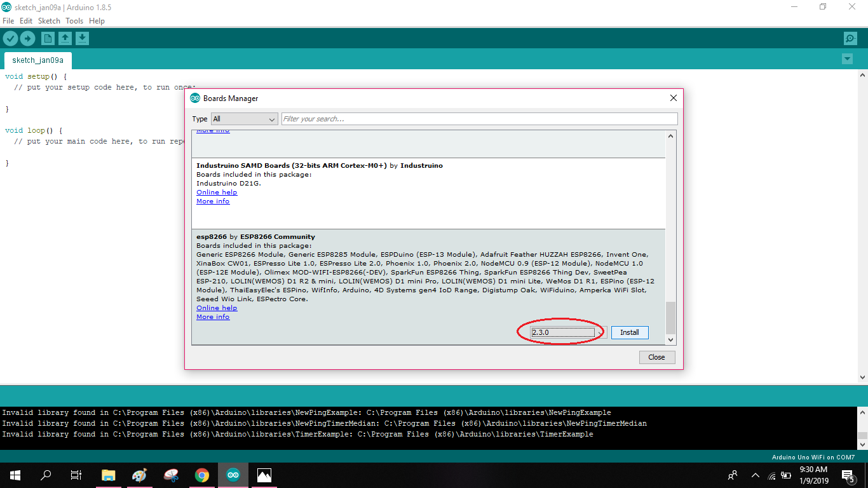Open a sketch using the Open arrow-up icon

point(65,39)
